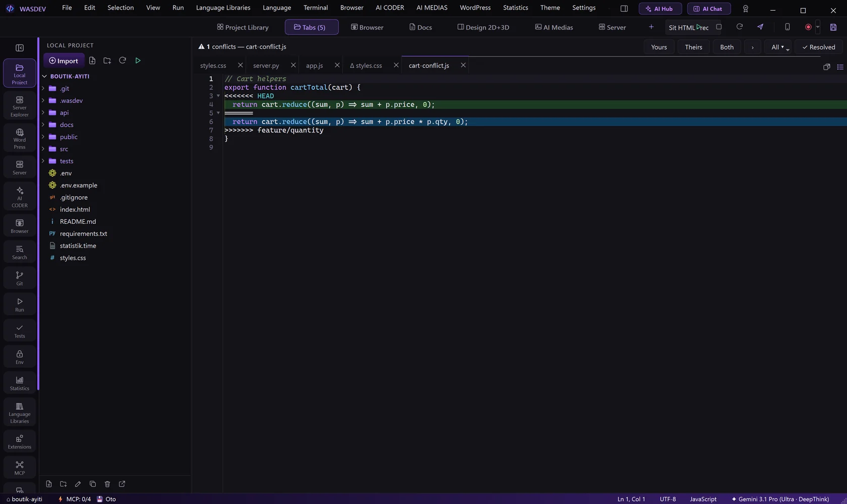Toggle the panel layout icon in menu bar
The height and width of the screenshot is (504, 847).
(x=624, y=9)
